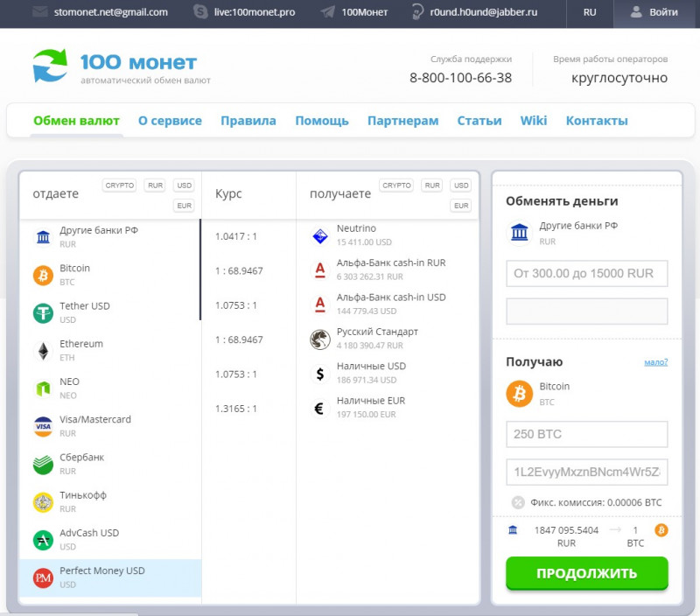Filter получаете list by USD
This screenshot has width=700, height=616.
461,185
